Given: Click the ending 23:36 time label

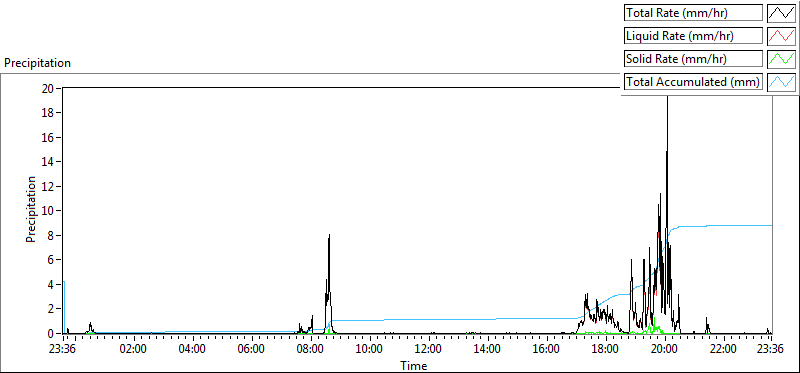Looking at the screenshot, I should 770,350.
